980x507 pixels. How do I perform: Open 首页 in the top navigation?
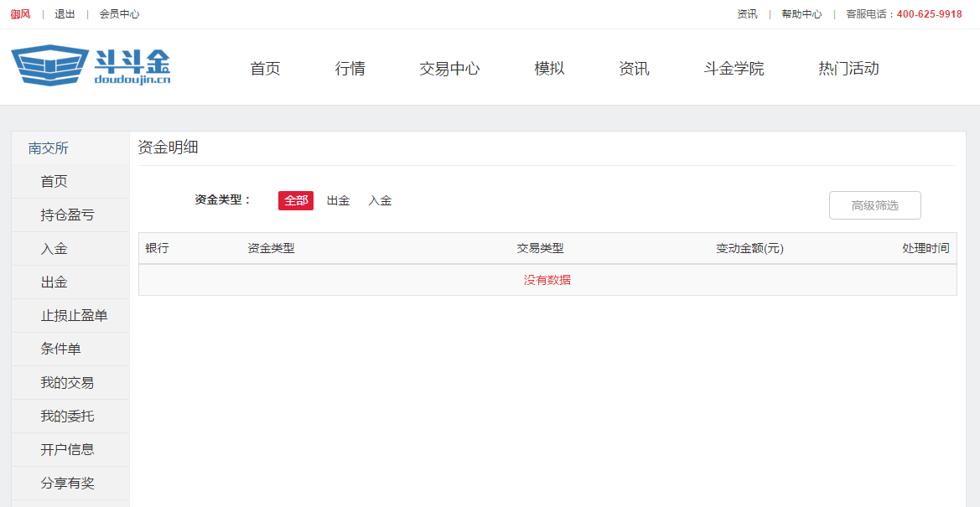click(x=265, y=69)
